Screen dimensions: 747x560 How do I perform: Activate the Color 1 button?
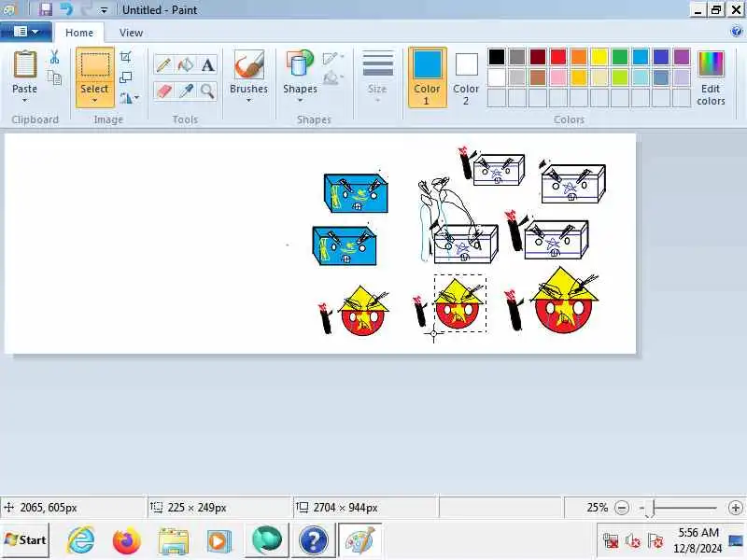[x=428, y=77]
